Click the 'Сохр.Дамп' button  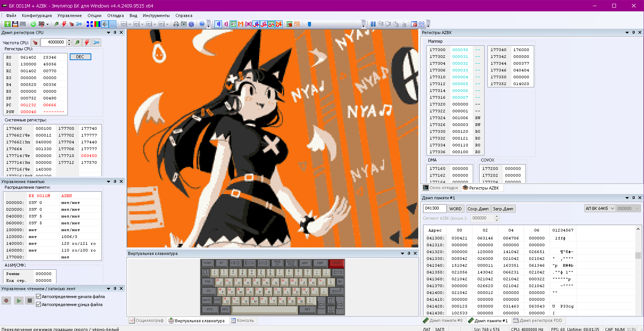(478, 209)
